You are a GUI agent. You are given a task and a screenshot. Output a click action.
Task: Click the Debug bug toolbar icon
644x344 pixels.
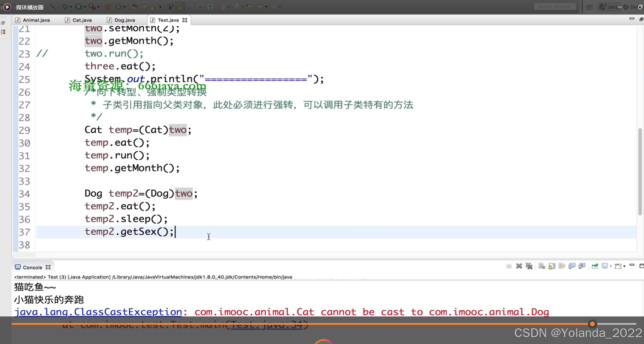click(x=65, y=7)
